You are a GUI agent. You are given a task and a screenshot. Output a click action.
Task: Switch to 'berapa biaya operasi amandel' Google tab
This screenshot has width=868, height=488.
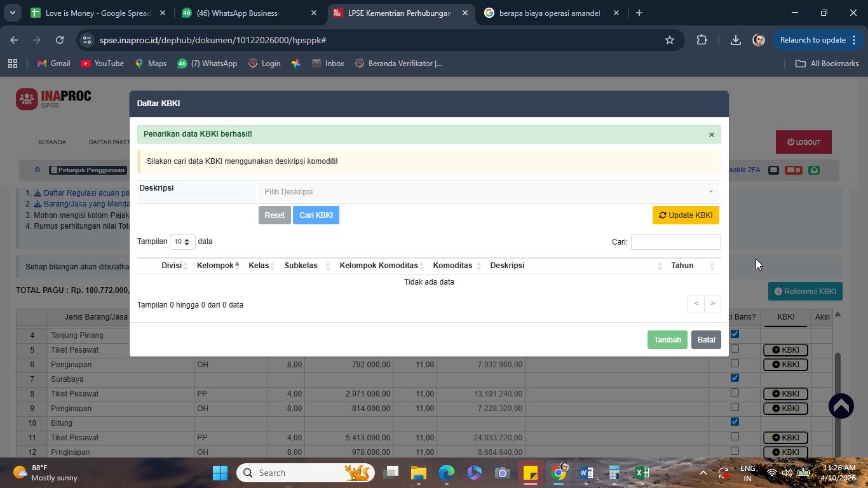point(550,13)
